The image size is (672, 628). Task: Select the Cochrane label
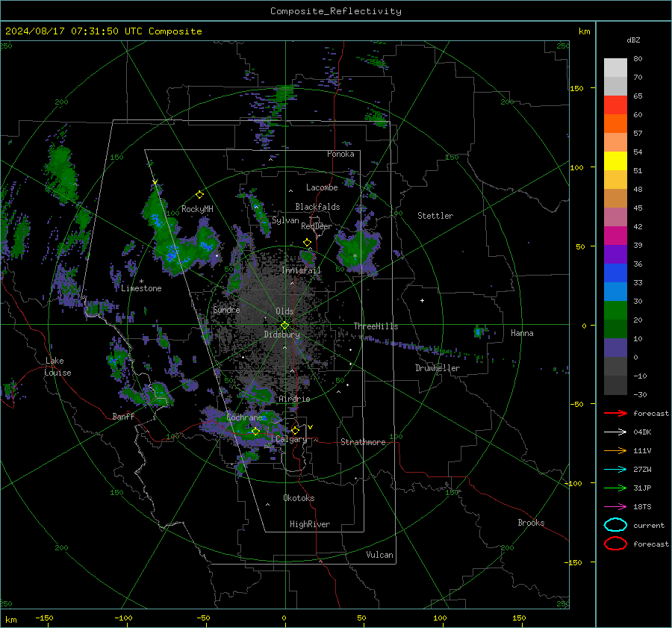coord(244,417)
